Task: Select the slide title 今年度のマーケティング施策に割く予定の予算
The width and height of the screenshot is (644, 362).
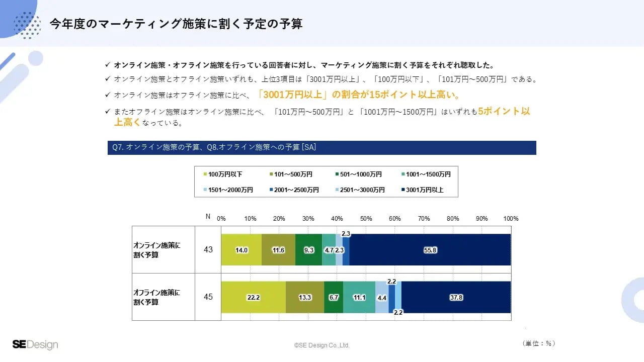Action: click(x=176, y=24)
